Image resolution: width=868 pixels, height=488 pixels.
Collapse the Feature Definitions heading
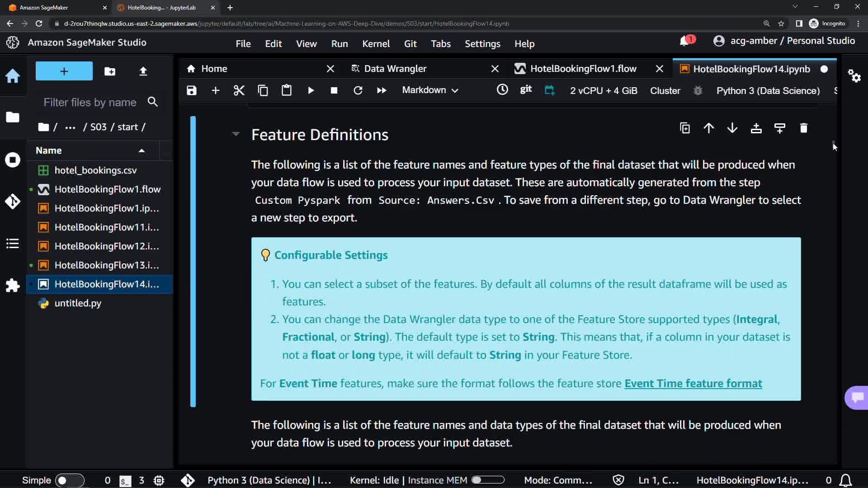[236, 134]
